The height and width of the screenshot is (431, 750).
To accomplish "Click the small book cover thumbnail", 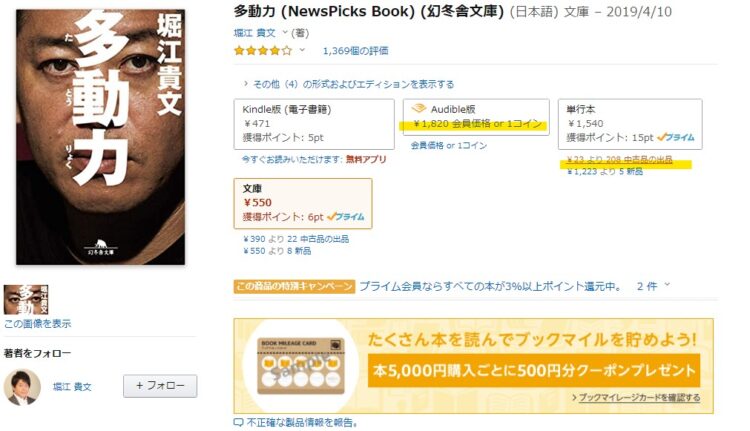I will tap(26, 300).
